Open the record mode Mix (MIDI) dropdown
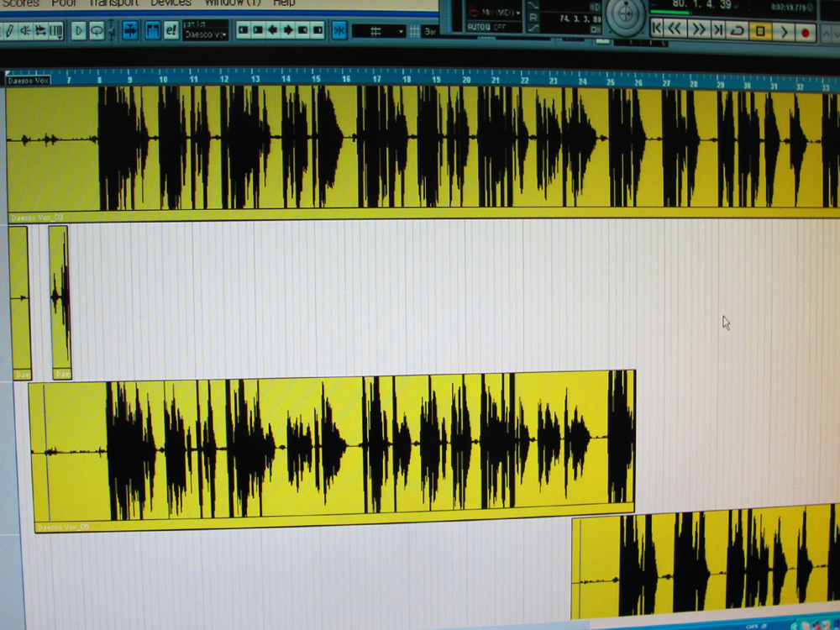Screen dimensions: 840x630 [x=493, y=12]
